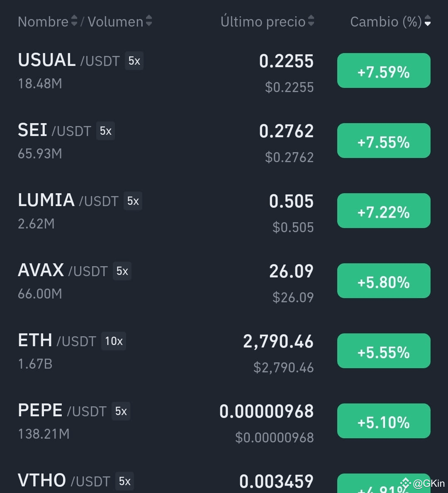Switch display via AVAX +5.80% badge
The height and width of the screenshot is (493, 448).
(x=384, y=281)
